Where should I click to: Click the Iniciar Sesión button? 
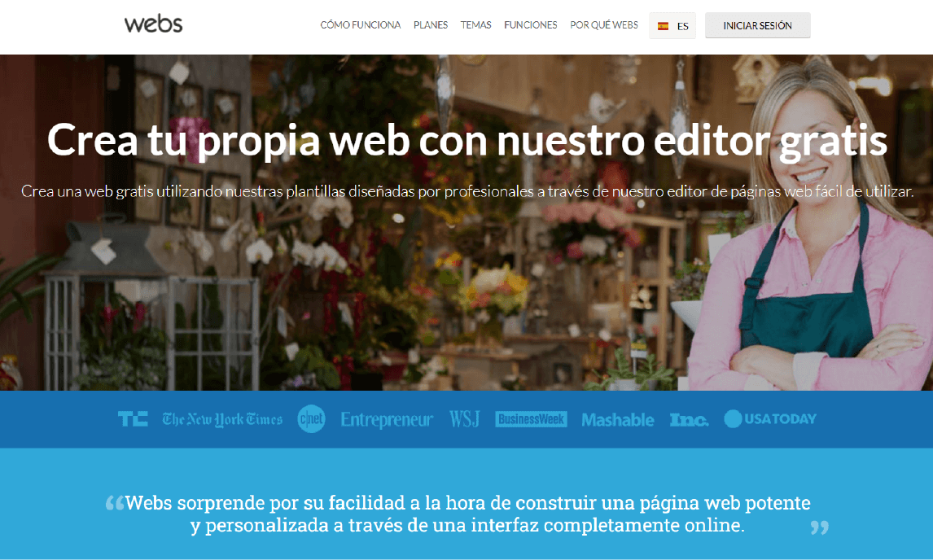coord(757,25)
